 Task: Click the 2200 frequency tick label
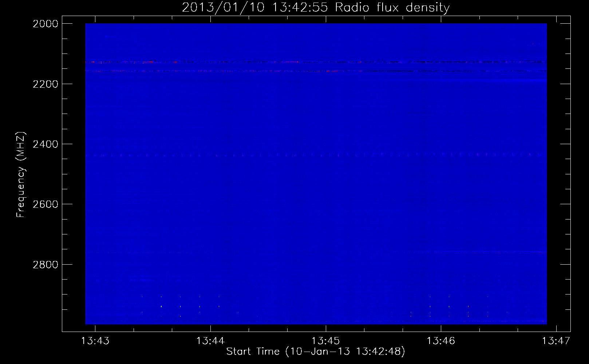coord(46,84)
